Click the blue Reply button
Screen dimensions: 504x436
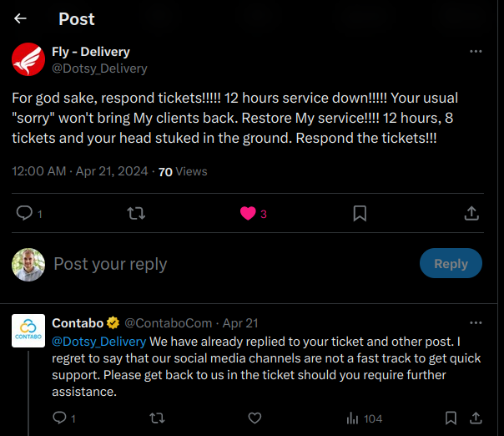[451, 263]
